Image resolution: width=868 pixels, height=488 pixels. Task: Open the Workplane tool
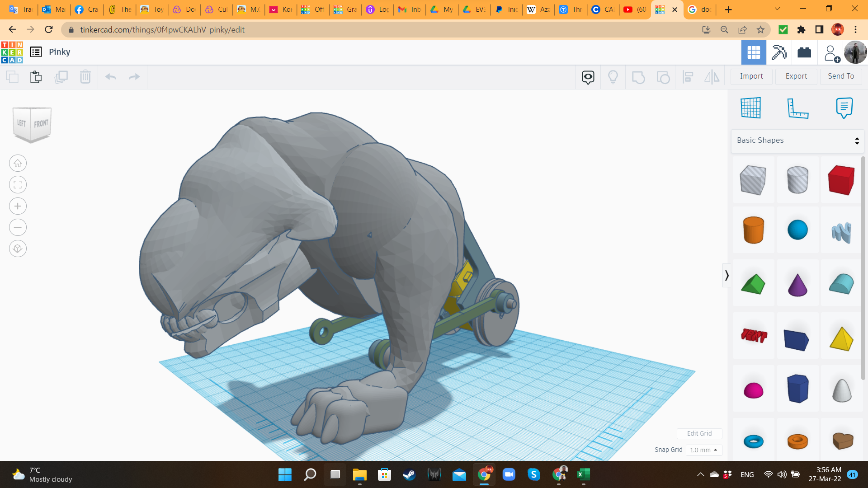751,108
